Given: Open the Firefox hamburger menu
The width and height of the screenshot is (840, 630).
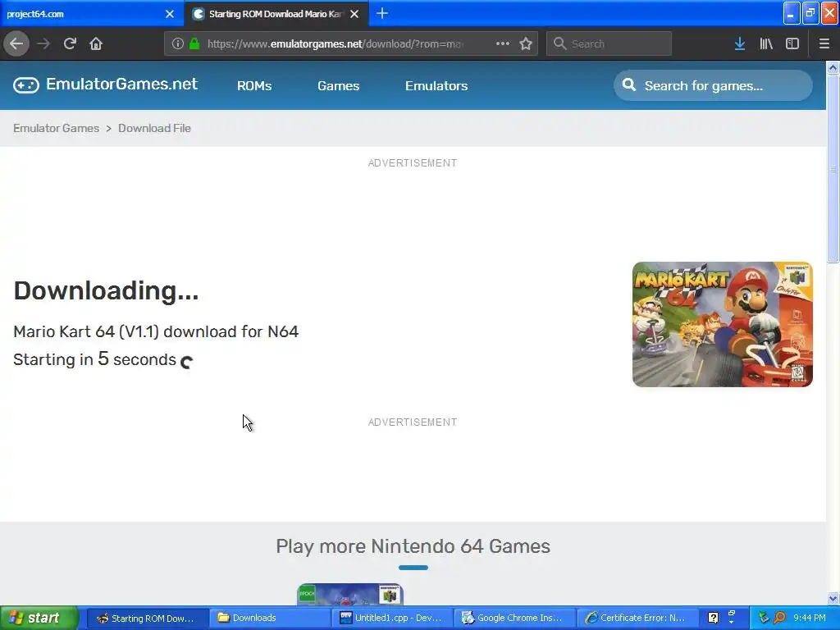Looking at the screenshot, I should coord(824,43).
